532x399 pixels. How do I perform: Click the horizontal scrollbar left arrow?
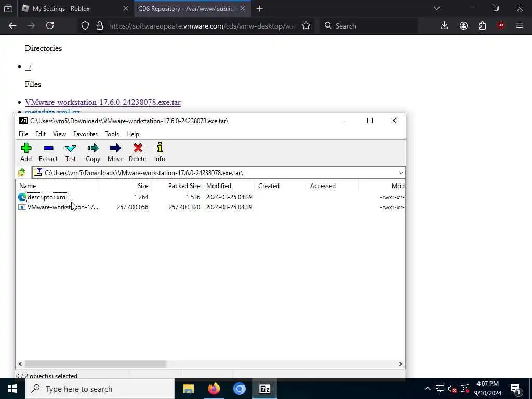[20, 364]
